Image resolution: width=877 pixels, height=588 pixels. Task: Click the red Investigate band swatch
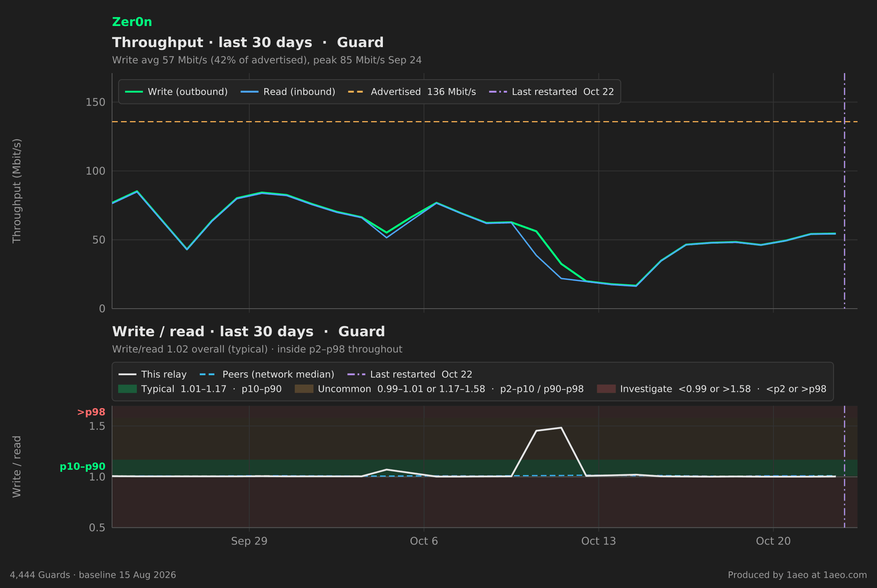pos(606,389)
